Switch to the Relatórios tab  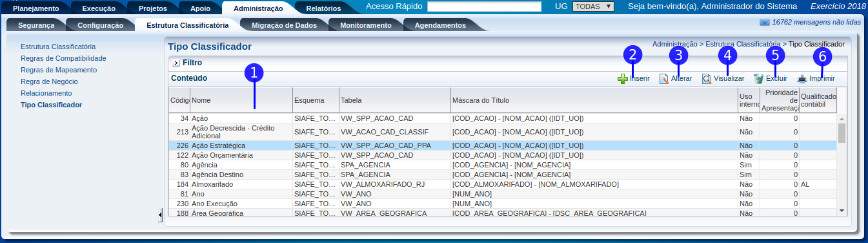click(323, 9)
